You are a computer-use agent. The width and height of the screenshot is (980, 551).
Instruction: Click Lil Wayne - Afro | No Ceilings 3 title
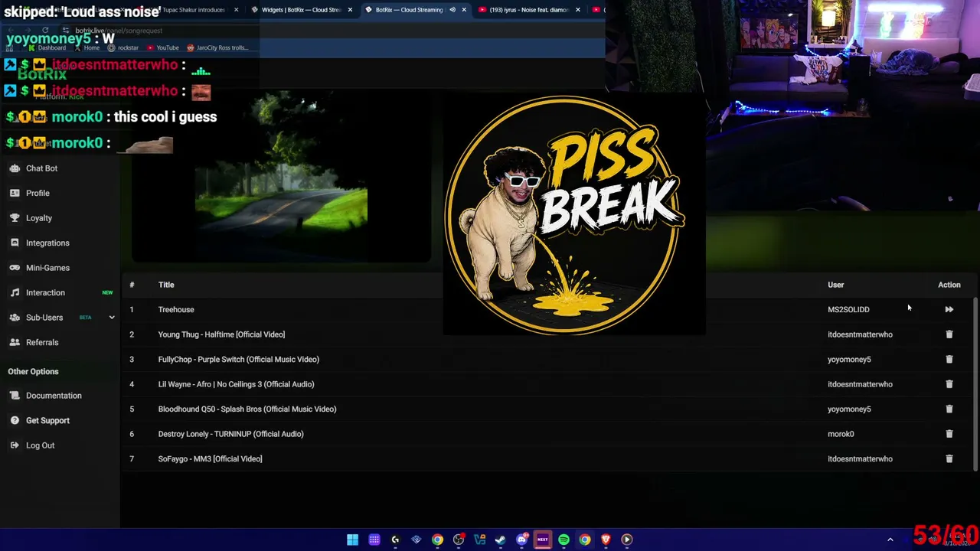point(236,384)
